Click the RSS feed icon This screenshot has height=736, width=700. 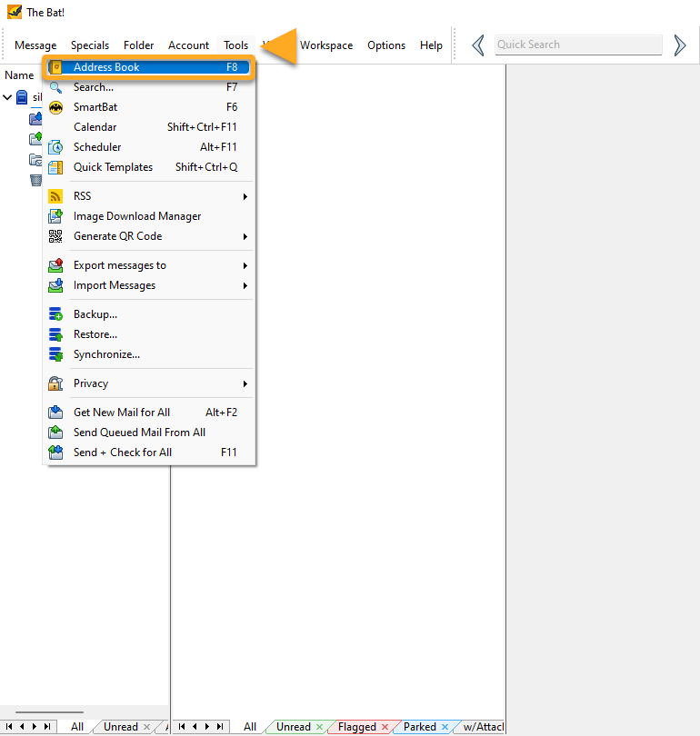56,196
